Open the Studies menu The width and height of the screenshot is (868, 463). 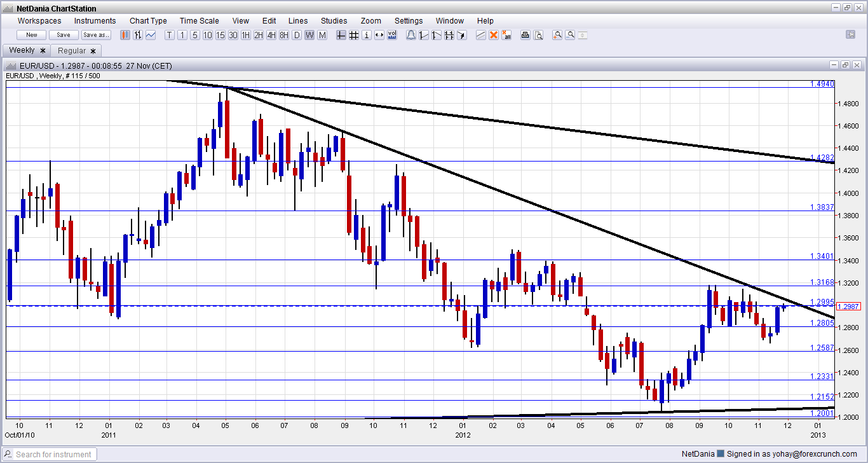click(334, 20)
